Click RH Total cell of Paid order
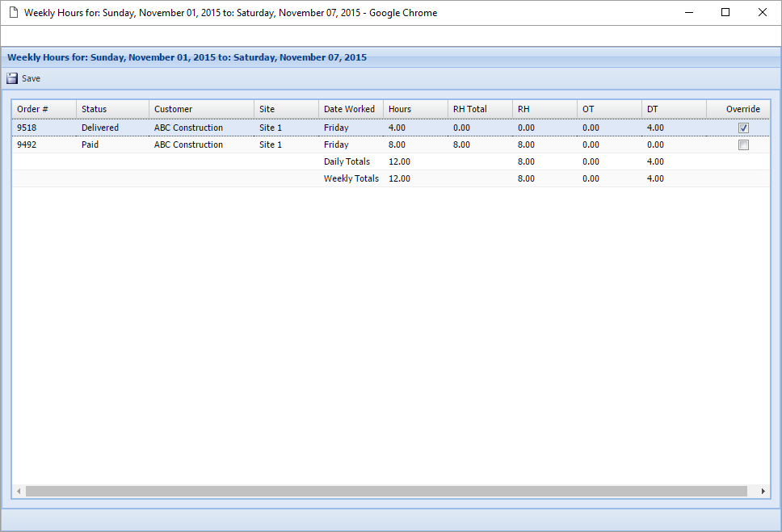Image resolution: width=782 pixels, height=532 pixels. pos(461,145)
